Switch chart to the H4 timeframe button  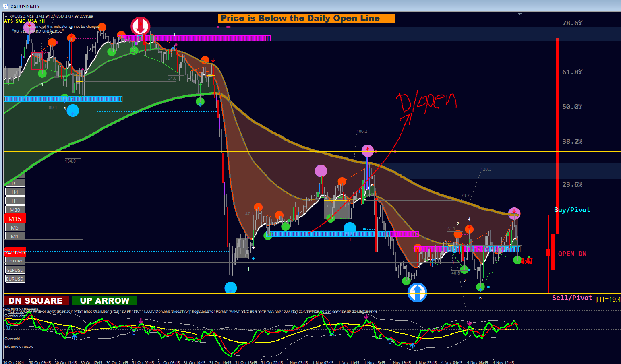tap(15, 192)
